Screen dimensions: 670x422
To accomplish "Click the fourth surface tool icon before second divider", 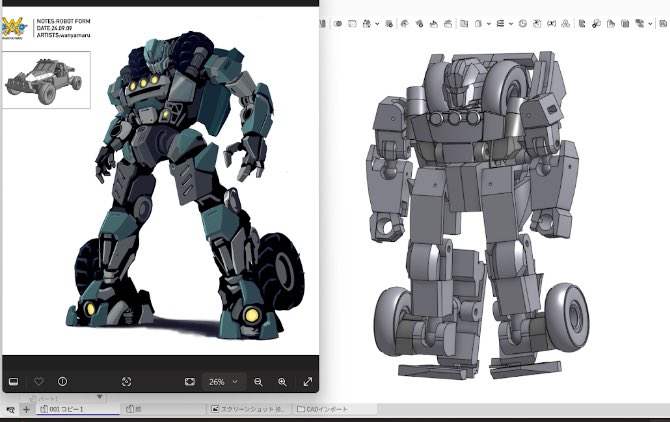I will click(x=448, y=24).
